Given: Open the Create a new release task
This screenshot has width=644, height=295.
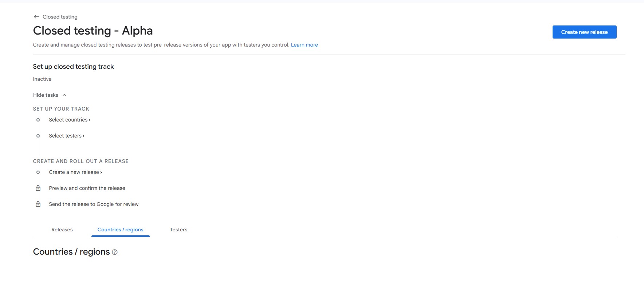Looking at the screenshot, I should [x=75, y=172].
